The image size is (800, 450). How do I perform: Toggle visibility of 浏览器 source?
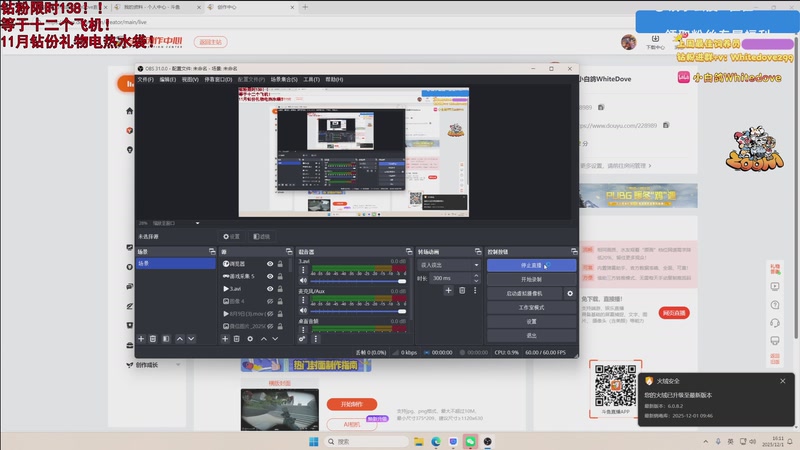pyautogui.click(x=270, y=264)
